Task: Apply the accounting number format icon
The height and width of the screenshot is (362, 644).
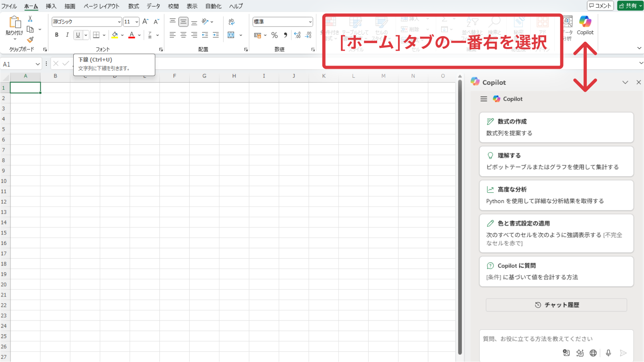Action: tap(258, 35)
